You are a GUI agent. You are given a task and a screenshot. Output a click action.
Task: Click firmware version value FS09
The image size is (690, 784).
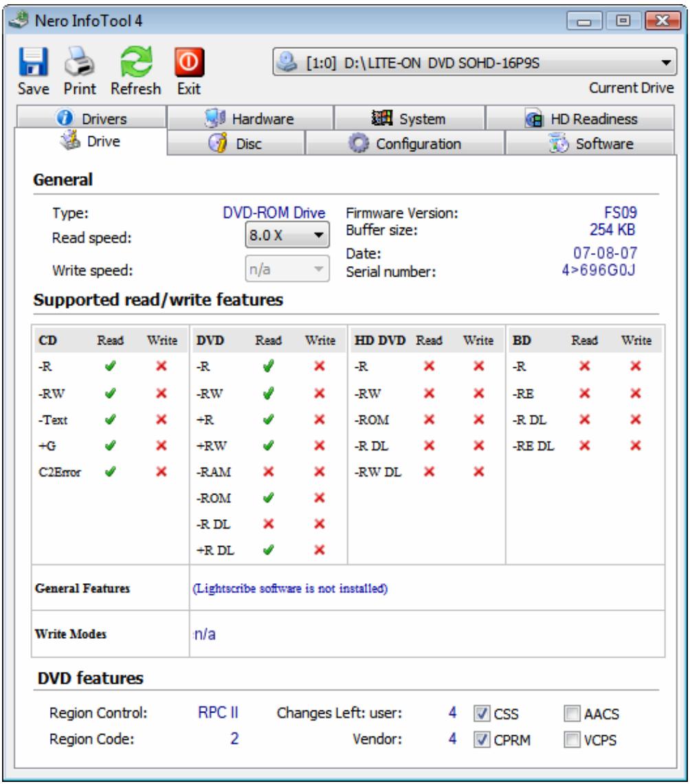coord(621,212)
